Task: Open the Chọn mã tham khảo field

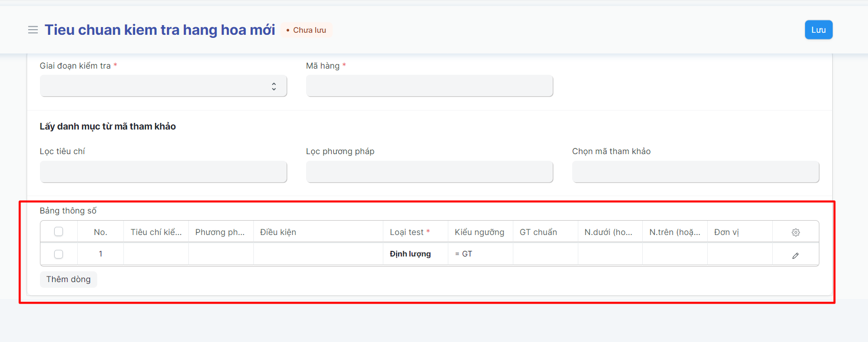Action: coord(696,172)
